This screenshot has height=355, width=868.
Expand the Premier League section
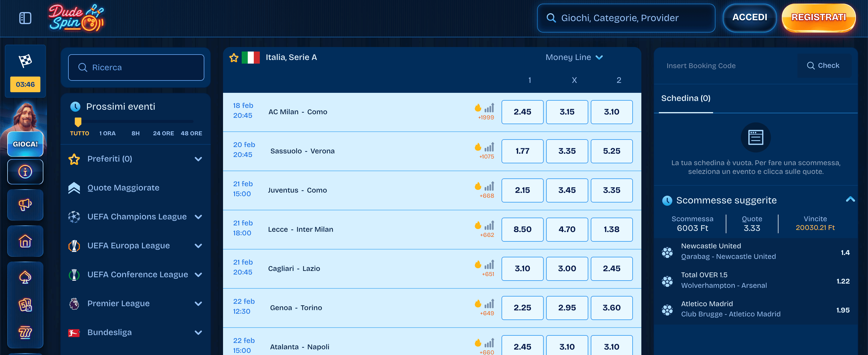(x=199, y=303)
